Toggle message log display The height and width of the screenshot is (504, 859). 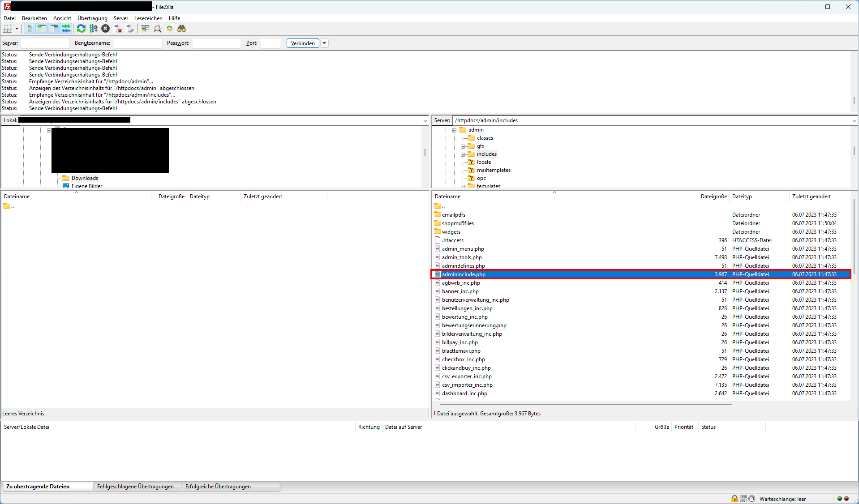[x=30, y=29]
